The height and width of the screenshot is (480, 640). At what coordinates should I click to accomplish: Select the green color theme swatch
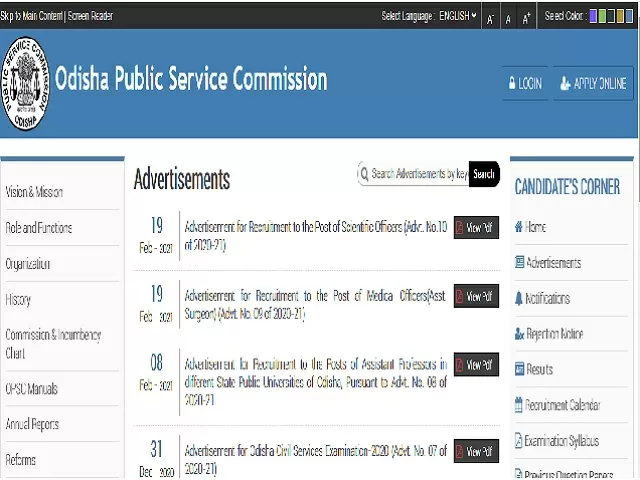[602, 16]
